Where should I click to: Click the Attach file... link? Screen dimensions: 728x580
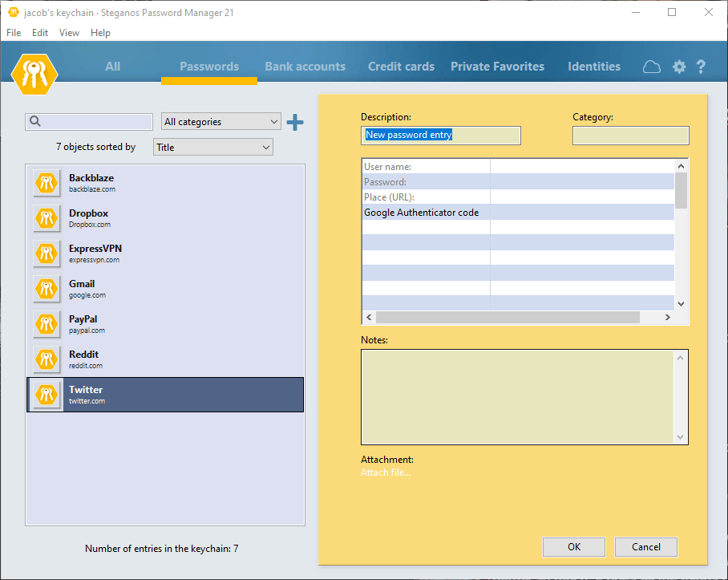coord(386,473)
